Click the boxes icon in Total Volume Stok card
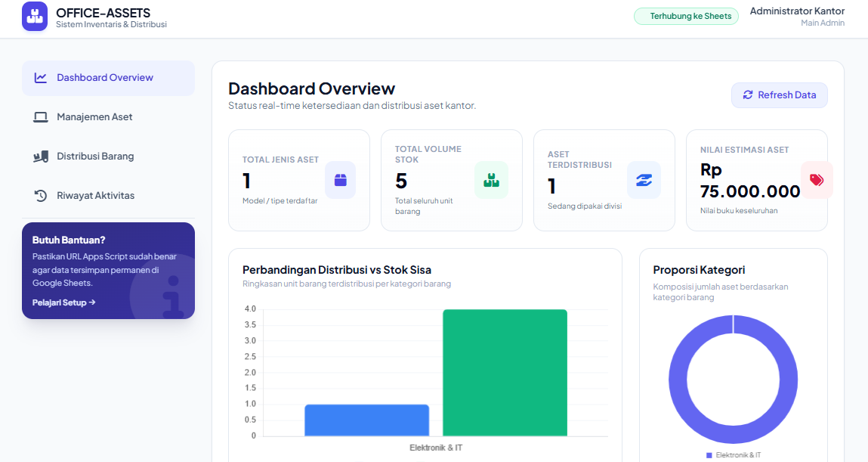 coord(491,180)
